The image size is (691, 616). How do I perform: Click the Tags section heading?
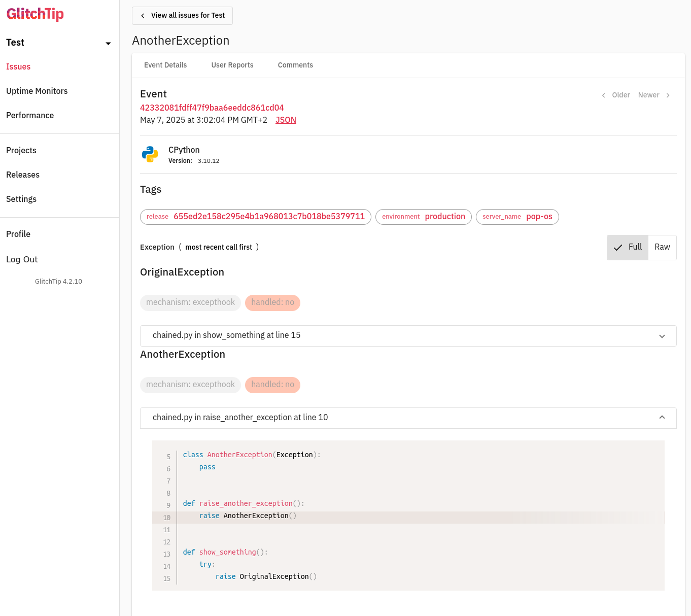point(151,189)
